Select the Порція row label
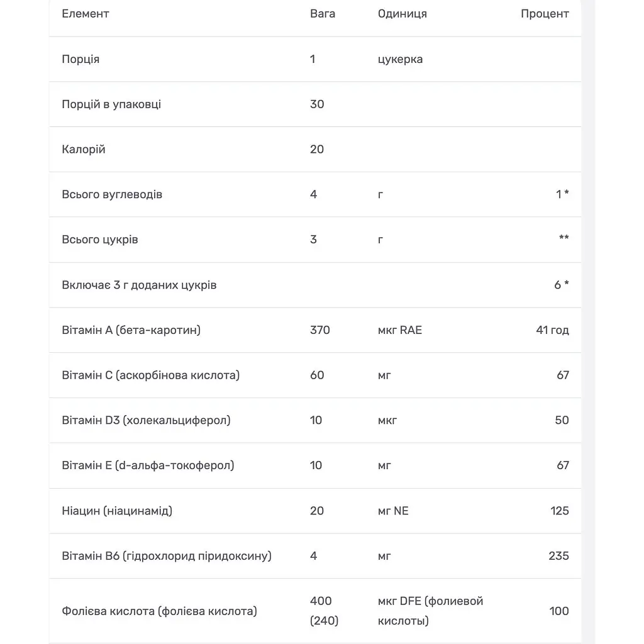The width and height of the screenshot is (644, 644). click(80, 59)
